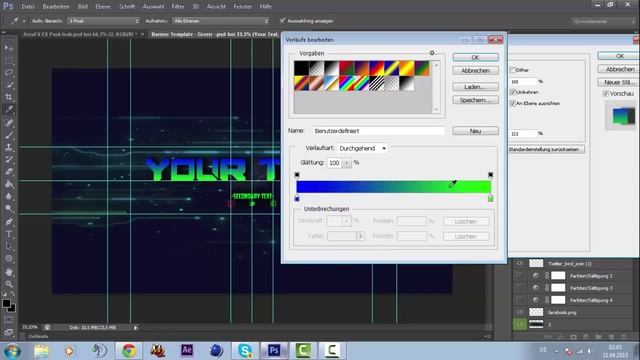This screenshot has height=360, width=640.
Task: Open the Filter menu
Action: click(x=178, y=7)
